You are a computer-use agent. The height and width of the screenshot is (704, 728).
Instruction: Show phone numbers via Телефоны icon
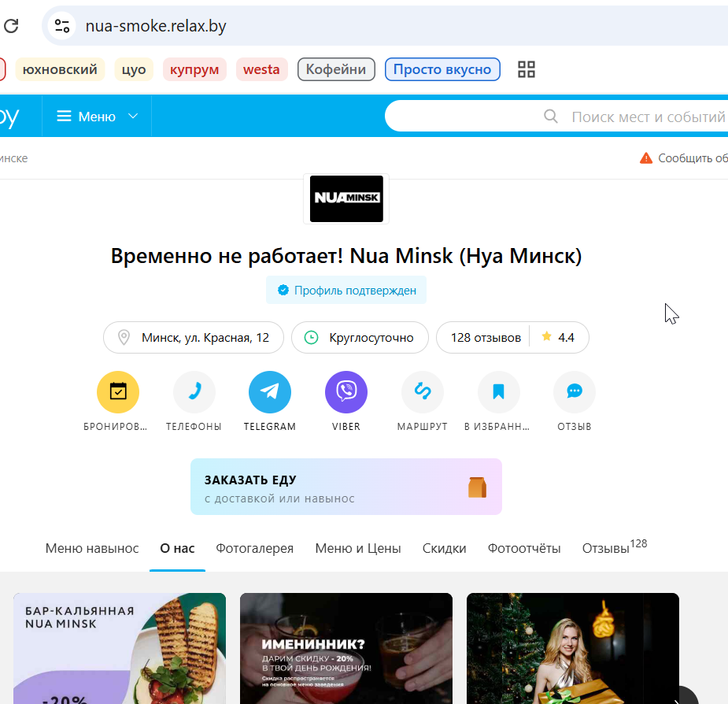click(x=194, y=391)
